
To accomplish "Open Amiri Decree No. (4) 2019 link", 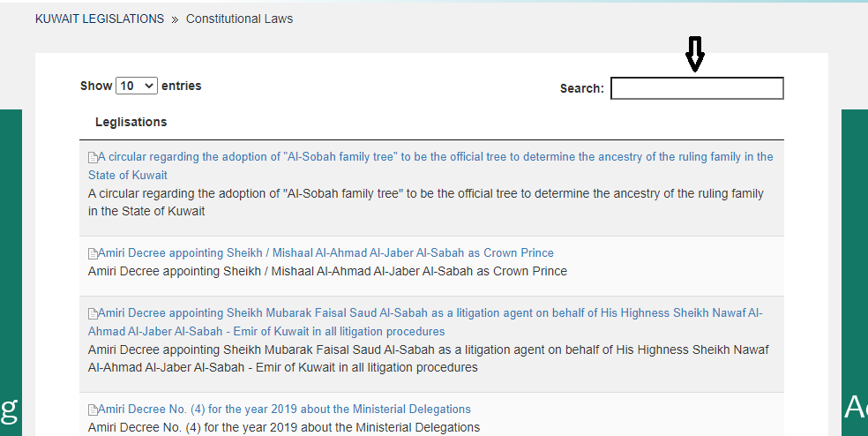I will coord(284,410).
